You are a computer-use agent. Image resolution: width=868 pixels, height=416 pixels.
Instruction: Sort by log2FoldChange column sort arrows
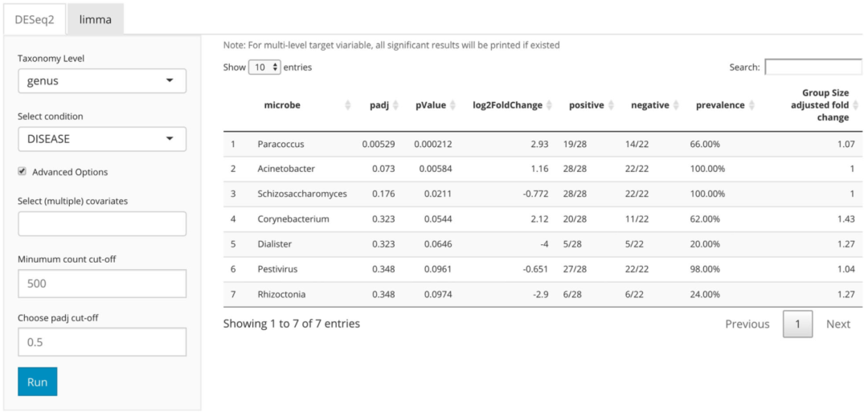tap(549, 105)
